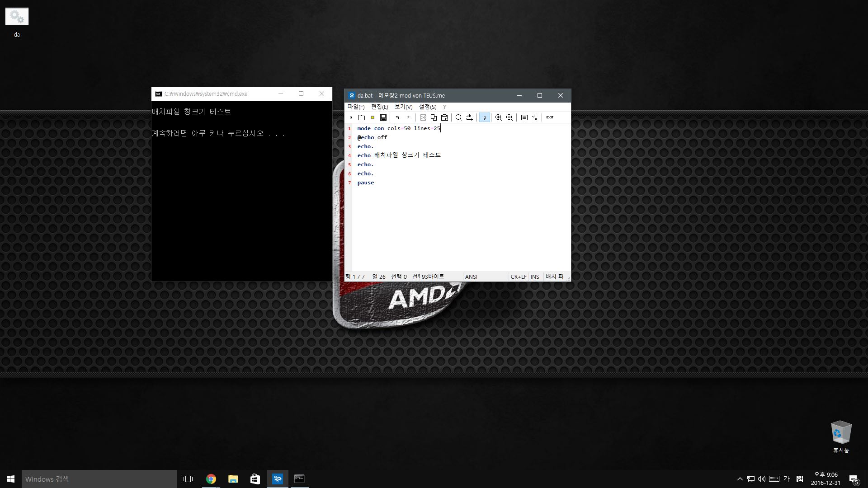Click the '@echo off' line in editor
This screenshot has width=868, height=488.
372,137
